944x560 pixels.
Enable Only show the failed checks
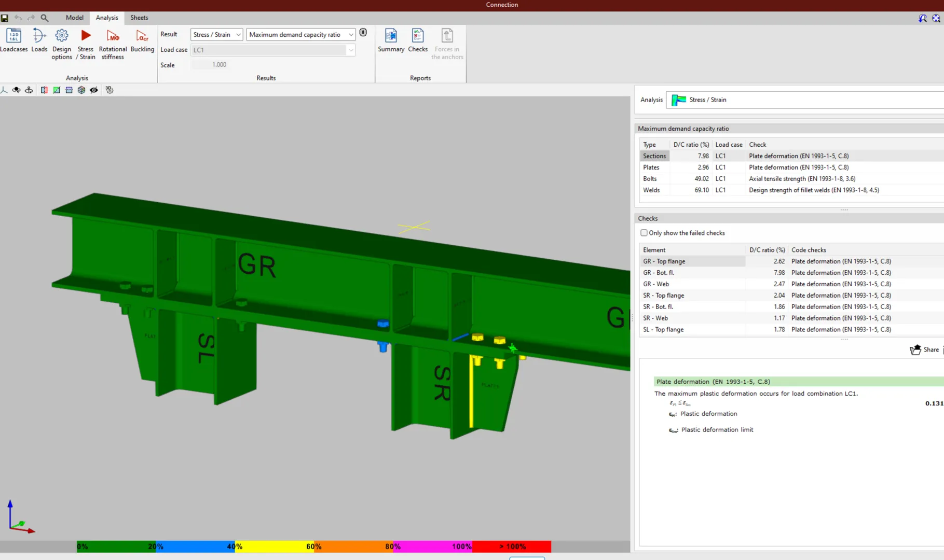(644, 233)
